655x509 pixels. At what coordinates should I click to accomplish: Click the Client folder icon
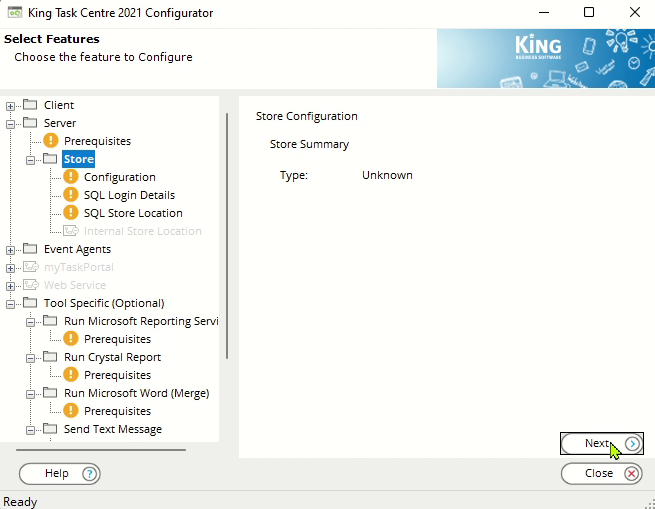(30, 104)
